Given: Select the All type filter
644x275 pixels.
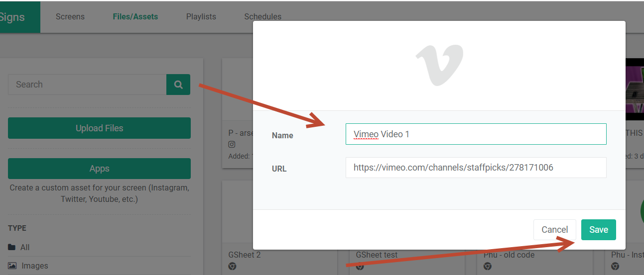Looking at the screenshot, I should click(25, 247).
